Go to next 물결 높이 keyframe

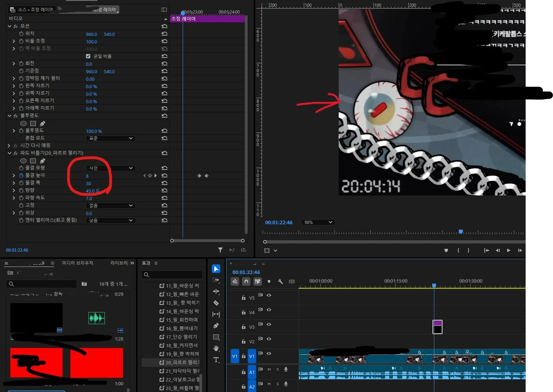pyautogui.click(x=155, y=176)
